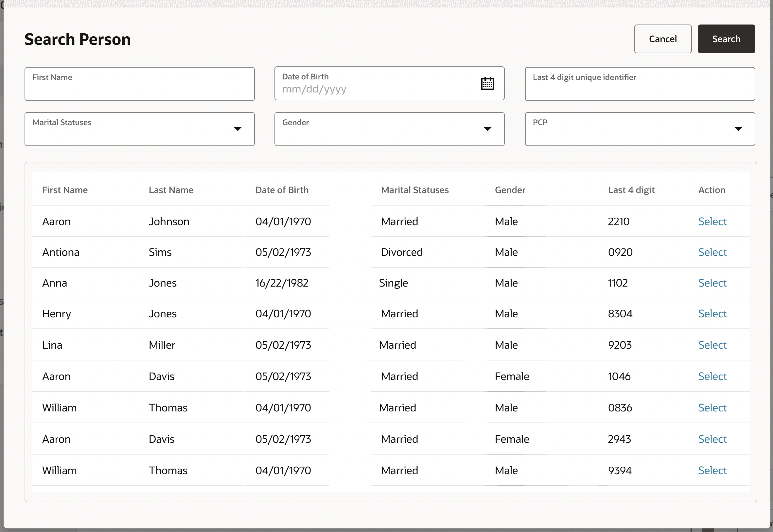The image size is (773, 532).
Task: Cancel the Search Person dialog
Action: pos(662,39)
